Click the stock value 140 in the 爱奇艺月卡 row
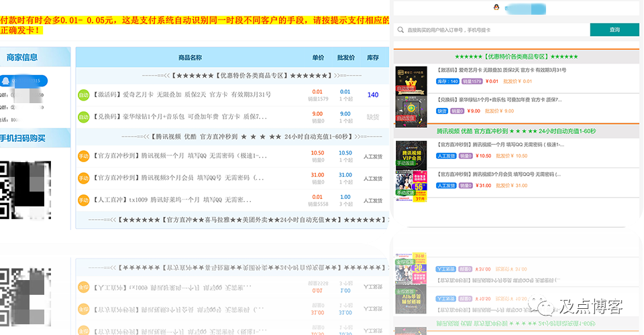The image size is (644, 335). coord(373,95)
